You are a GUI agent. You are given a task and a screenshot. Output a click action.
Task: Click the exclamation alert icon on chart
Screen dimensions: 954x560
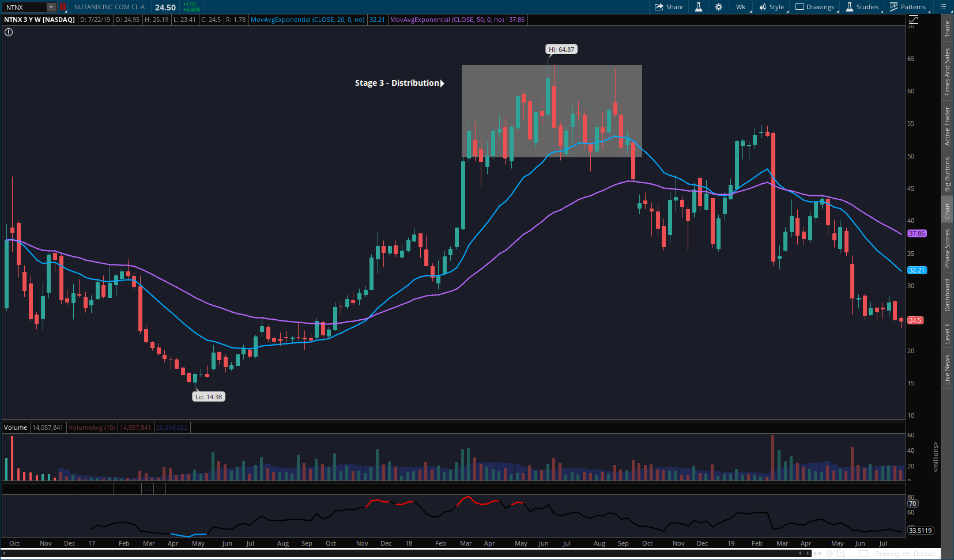[x=8, y=32]
